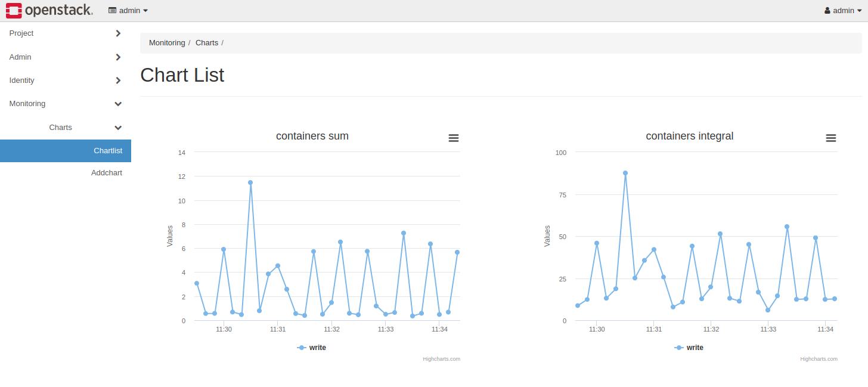Collapse the Monitoring sidebar section
868x387 pixels.
[66, 104]
